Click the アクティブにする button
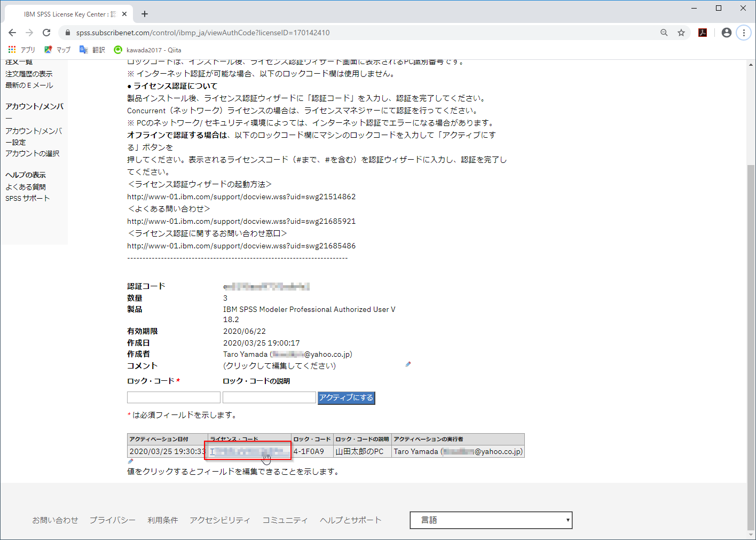The height and width of the screenshot is (540, 756). point(346,398)
